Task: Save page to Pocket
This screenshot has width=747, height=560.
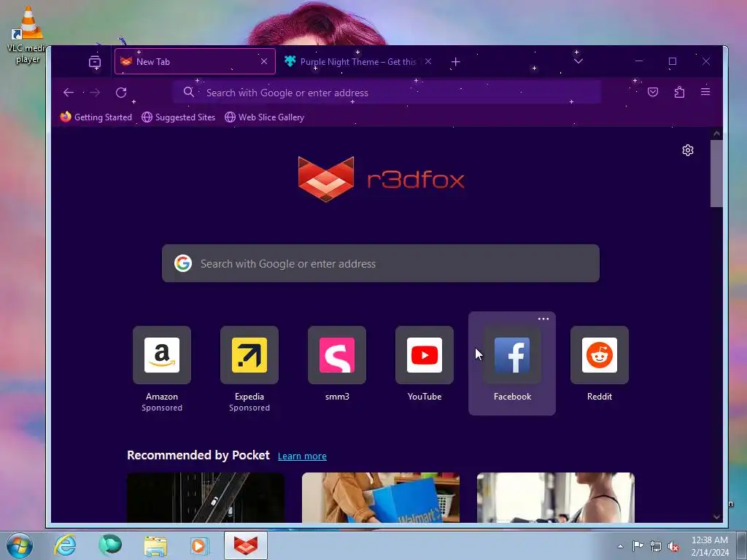Action: (653, 92)
